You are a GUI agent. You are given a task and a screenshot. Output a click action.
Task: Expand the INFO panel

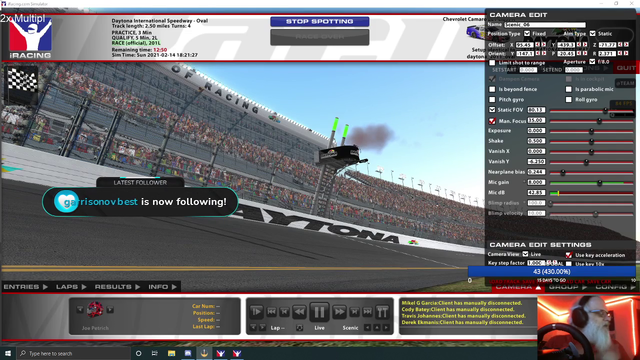[x=162, y=287]
